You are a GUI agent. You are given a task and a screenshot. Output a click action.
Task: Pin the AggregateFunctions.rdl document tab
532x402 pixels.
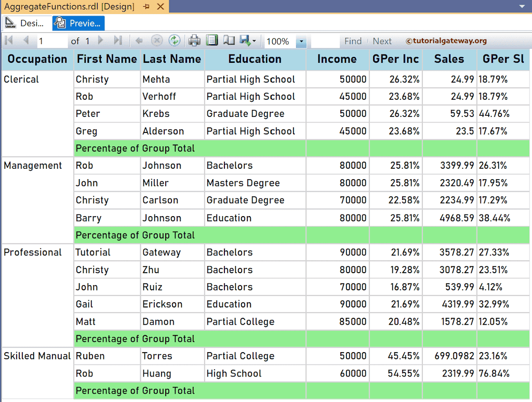(148, 7)
